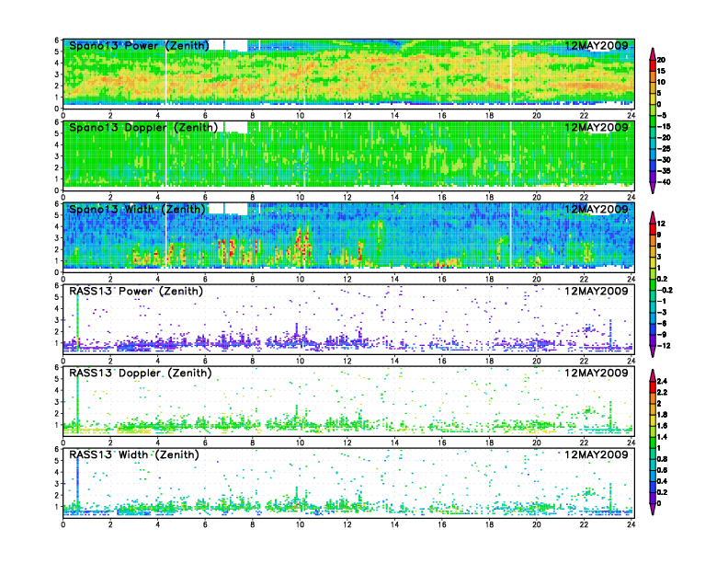The height and width of the screenshot is (563, 728).
Task: Click the 'RASS13 Power (Zenith)' panel title
Action: click(136, 292)
